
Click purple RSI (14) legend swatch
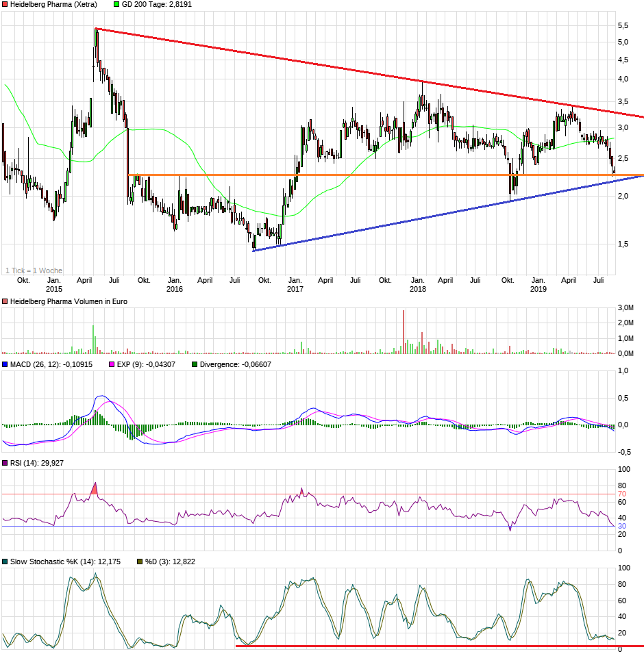click(5, 464)
